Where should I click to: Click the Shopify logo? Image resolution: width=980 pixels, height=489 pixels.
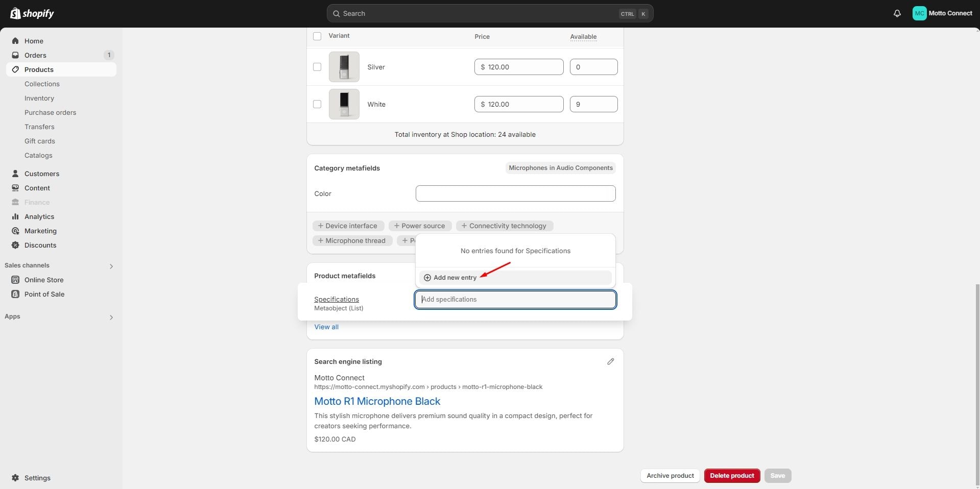tap(32, 13)
